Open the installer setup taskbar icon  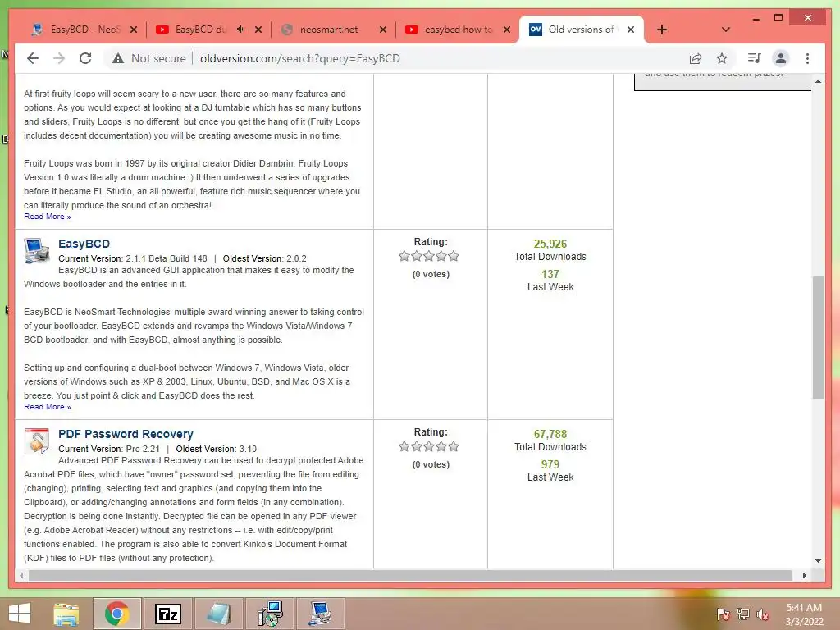pos(270,614)
